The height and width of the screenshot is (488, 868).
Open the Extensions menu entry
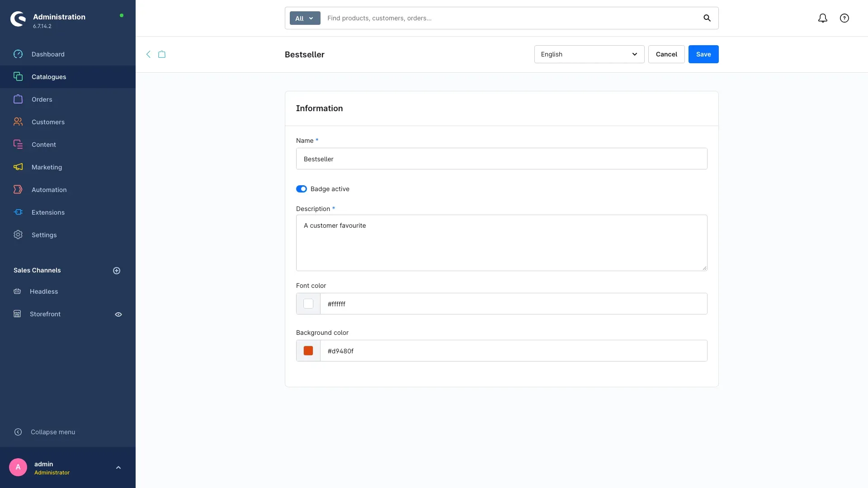pos(68,212)
